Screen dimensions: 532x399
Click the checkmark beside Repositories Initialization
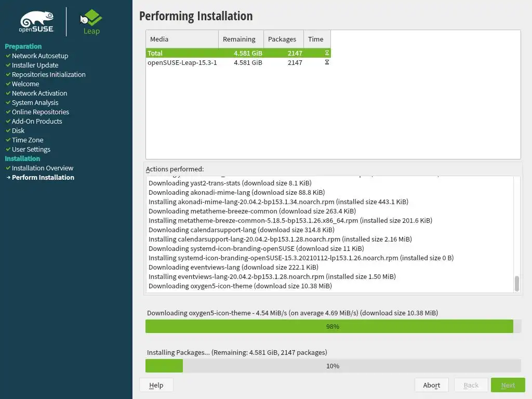(8, 74)
